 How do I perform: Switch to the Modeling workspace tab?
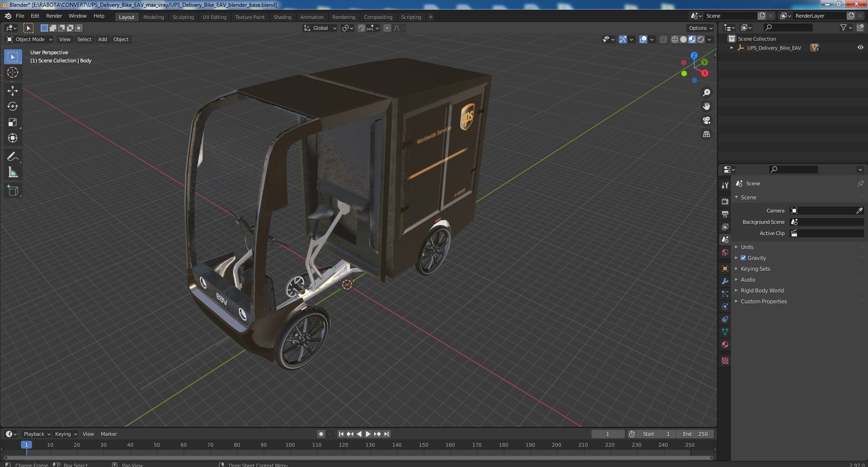153,17
